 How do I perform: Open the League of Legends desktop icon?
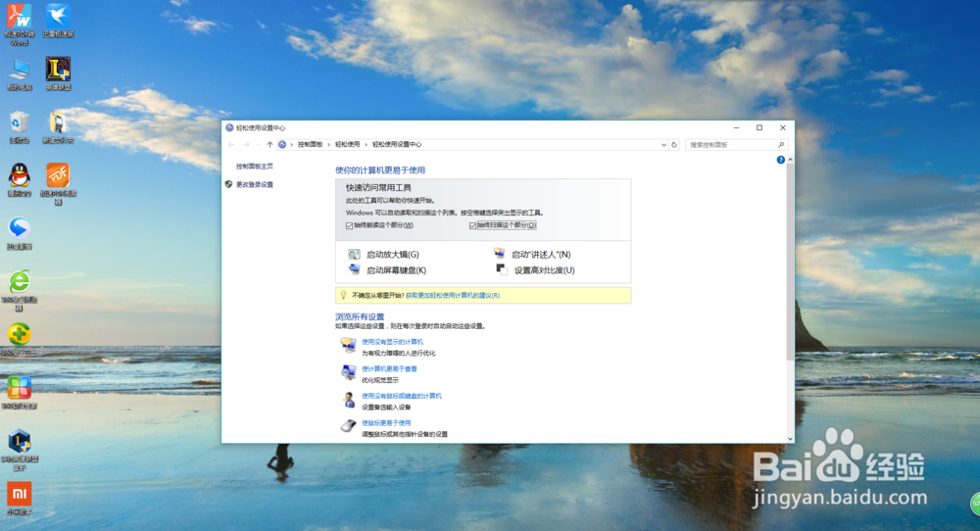pyautogui.click(x=58, y=70)
